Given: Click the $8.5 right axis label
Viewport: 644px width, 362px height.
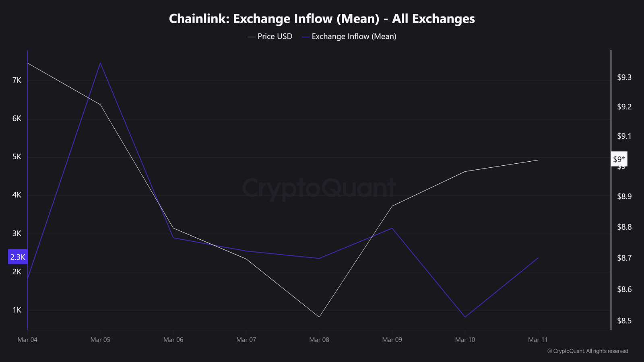Looking at the screenshot, I should click(624, 321).
